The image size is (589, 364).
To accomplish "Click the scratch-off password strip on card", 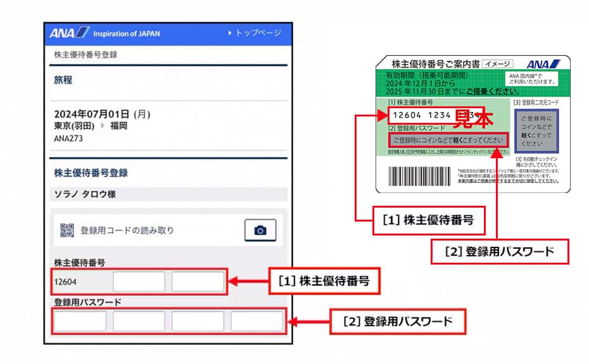I will pyautogui.click(x=448, y=140).
